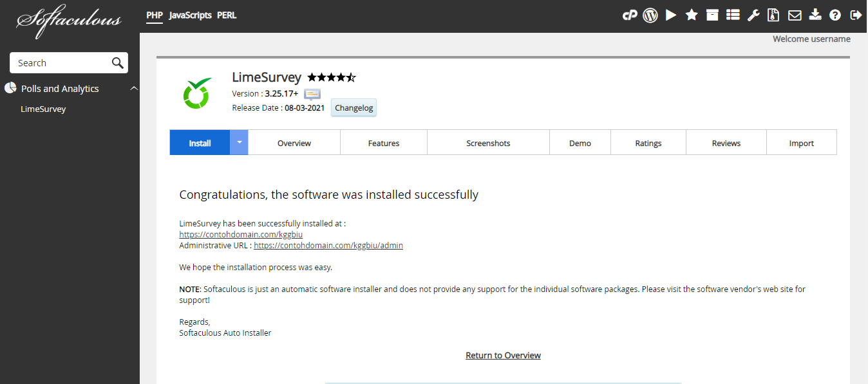The height and width of the screenshot is (384, 868).
Task: Expand the LimeSurvey version selector
Action: point(311,94)
